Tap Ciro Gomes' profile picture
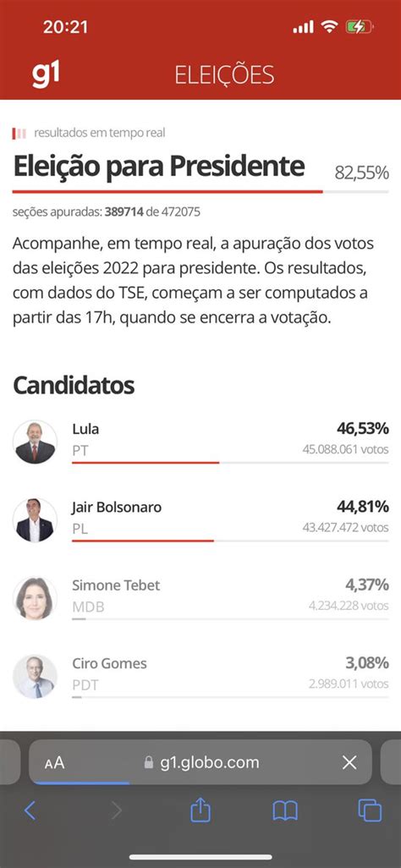 pos(35,677)
